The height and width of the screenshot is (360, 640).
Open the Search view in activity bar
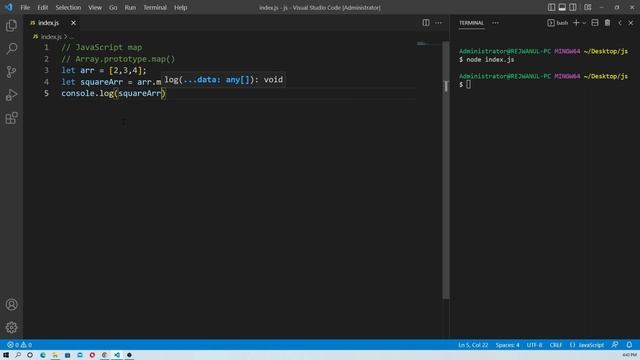tap(11, 49)
